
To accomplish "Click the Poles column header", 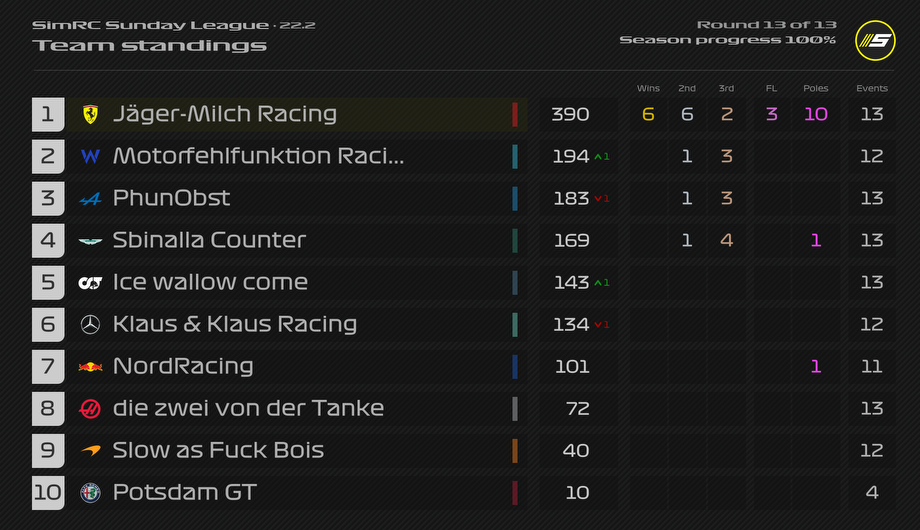I will 816,89.
